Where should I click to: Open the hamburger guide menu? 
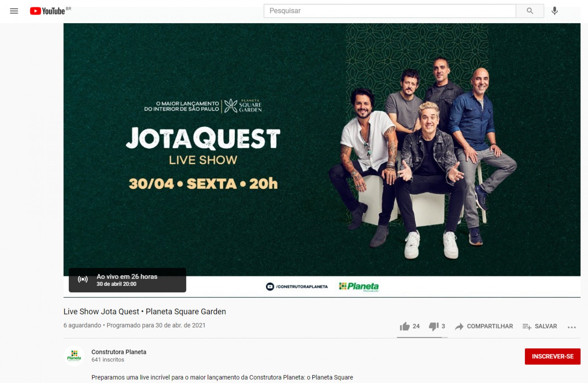[x=14, y=11]
